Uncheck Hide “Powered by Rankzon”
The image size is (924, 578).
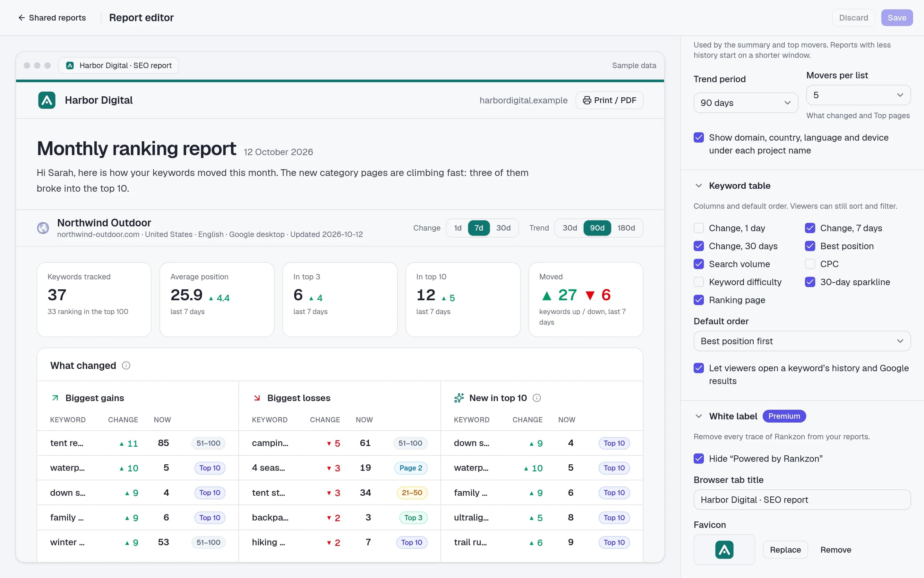699,459
